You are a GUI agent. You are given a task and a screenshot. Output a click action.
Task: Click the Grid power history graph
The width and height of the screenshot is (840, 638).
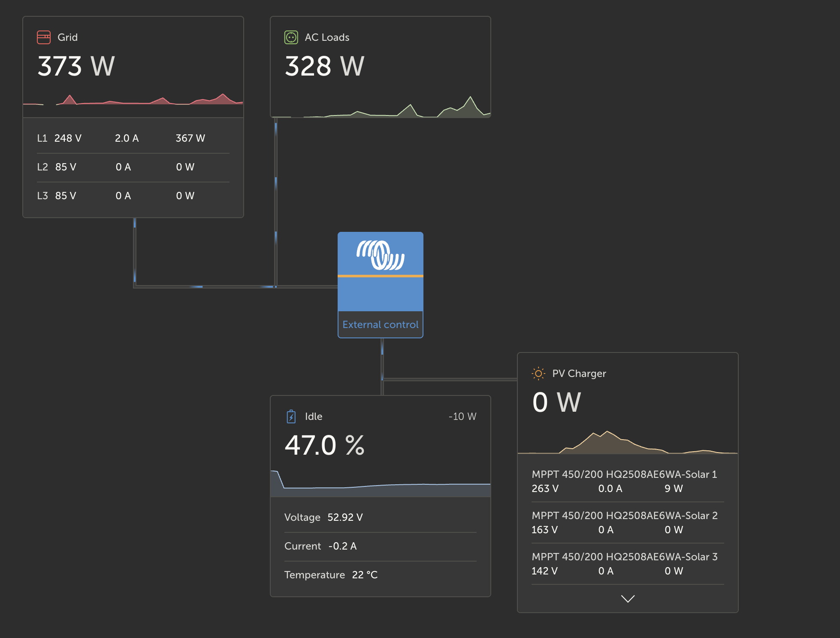[133, 100]
